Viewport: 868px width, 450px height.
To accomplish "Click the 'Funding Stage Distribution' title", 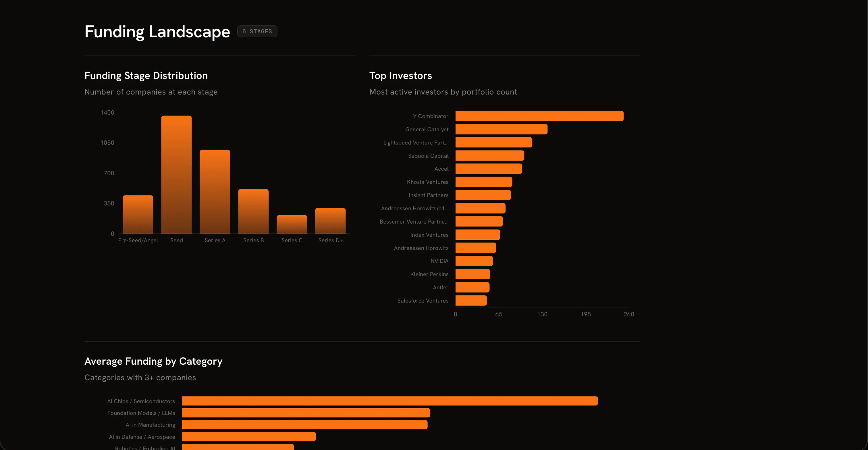I will click(146, 76).
